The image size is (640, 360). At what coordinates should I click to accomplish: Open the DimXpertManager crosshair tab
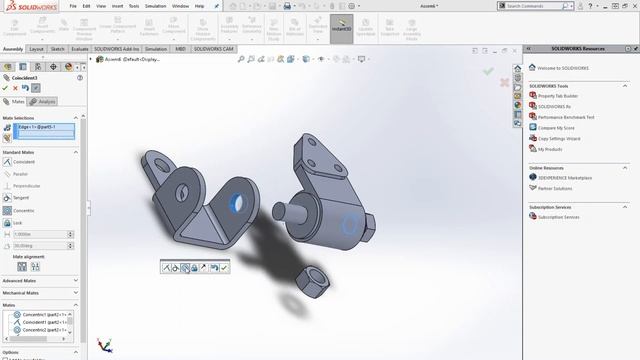(x=53, y=67)
